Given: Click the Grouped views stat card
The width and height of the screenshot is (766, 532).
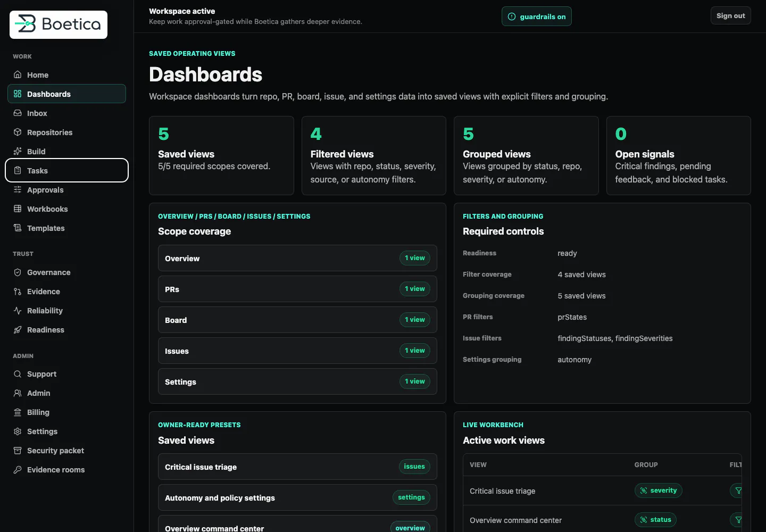Looking at the screenshot, I should point(526,155).
